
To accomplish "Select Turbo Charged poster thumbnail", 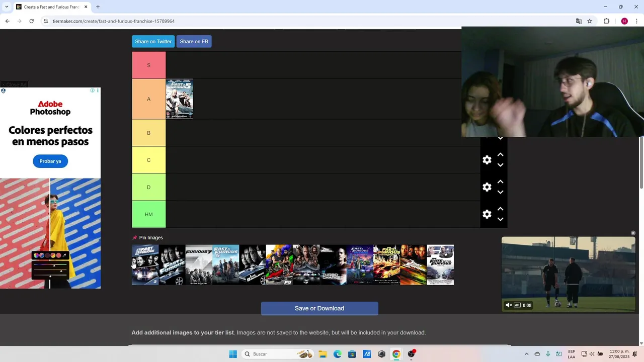I will click(333, 265).
